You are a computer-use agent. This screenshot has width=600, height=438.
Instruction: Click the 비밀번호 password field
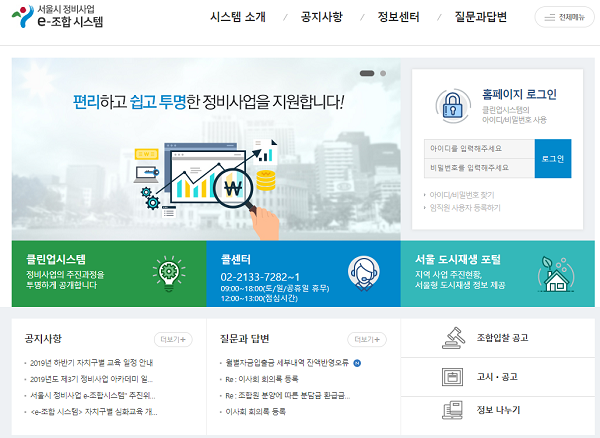point(478,168)
